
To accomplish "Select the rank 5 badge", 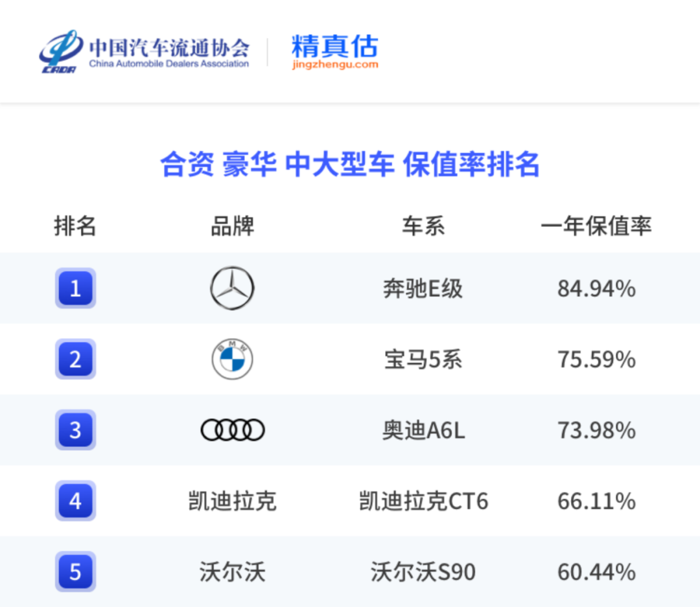I will point(75,571).
